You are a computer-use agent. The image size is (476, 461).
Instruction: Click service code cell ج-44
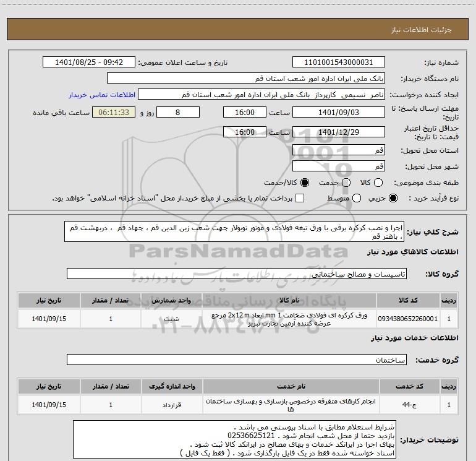click(410, 405)
